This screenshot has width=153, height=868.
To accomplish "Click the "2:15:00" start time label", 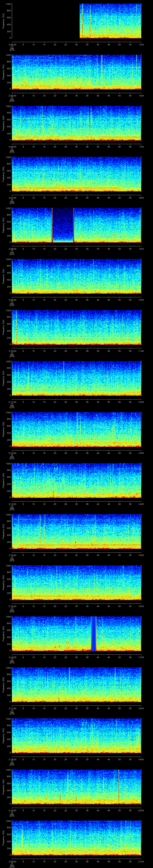I will (x=12, y=606).
